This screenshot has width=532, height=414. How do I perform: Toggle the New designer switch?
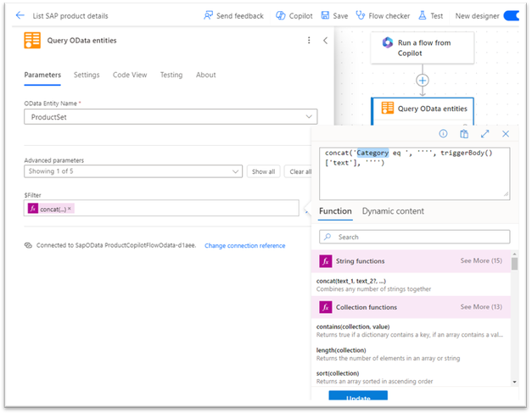512,15
